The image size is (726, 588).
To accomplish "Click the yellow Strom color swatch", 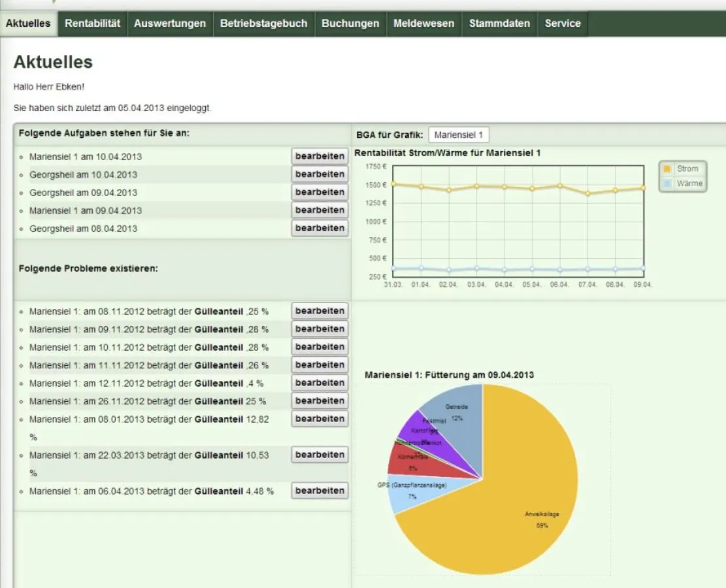I will coord(667,168).
